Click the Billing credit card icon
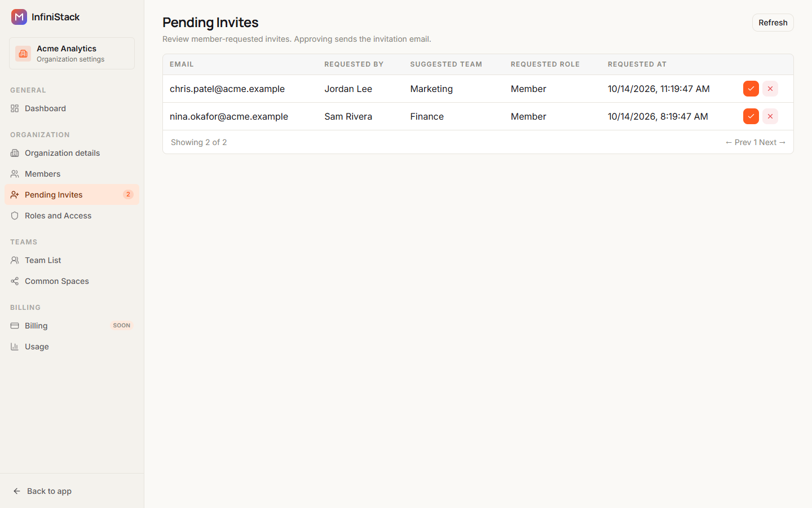The height and width of the screenshot is (508, 812). (x=15, y=326)
